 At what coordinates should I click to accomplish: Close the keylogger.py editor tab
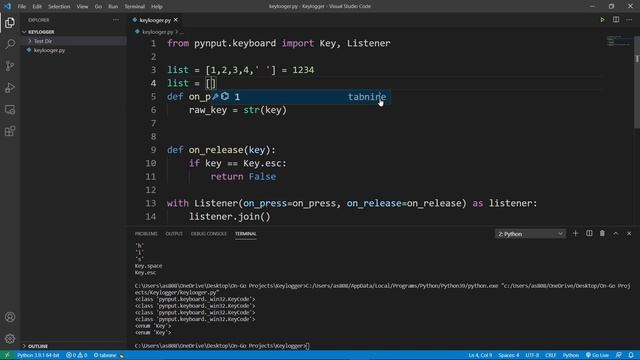click(x=176, y=20)
